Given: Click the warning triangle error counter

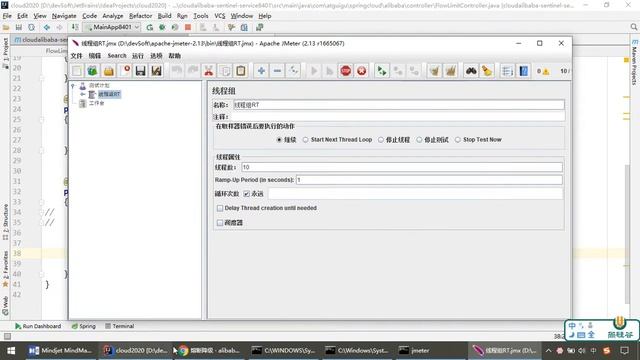Looking at the screenshot, I should point(546,71).
